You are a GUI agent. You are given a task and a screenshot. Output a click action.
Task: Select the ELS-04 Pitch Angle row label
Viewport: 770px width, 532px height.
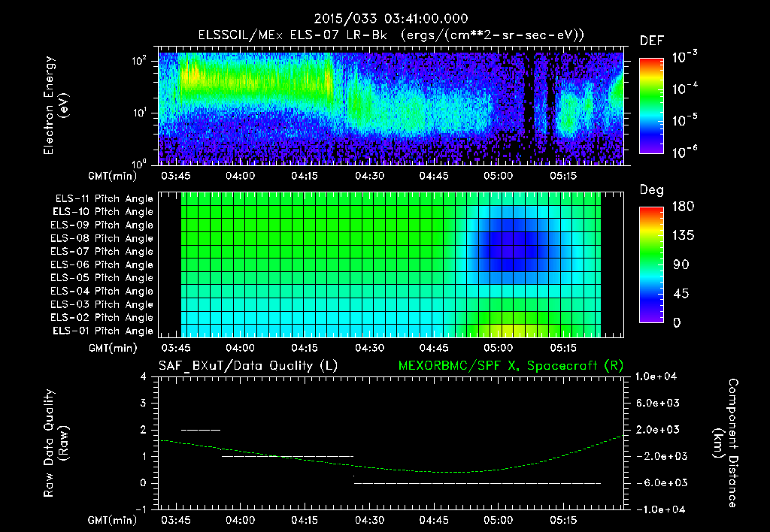(x=102, y=292)
